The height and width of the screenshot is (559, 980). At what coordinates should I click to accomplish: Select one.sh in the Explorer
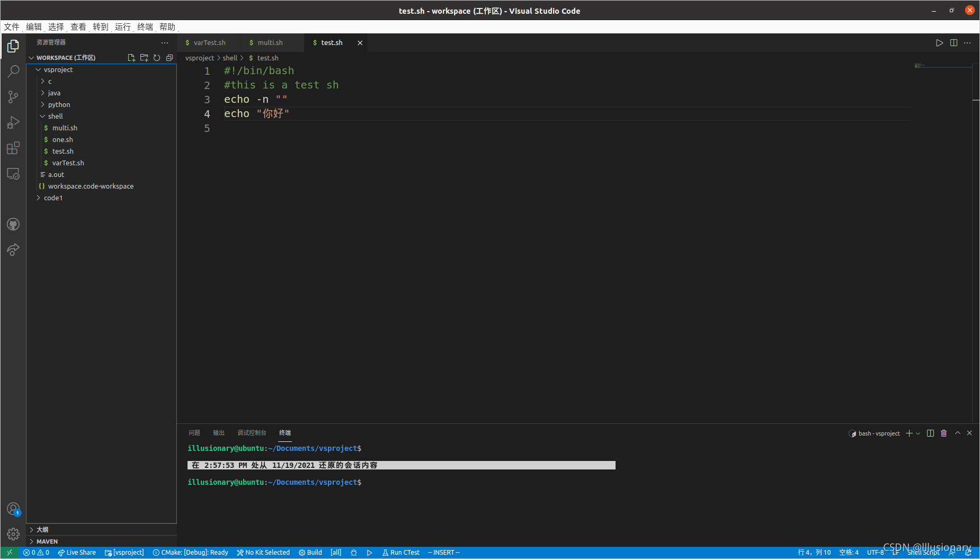pos(64,139)
